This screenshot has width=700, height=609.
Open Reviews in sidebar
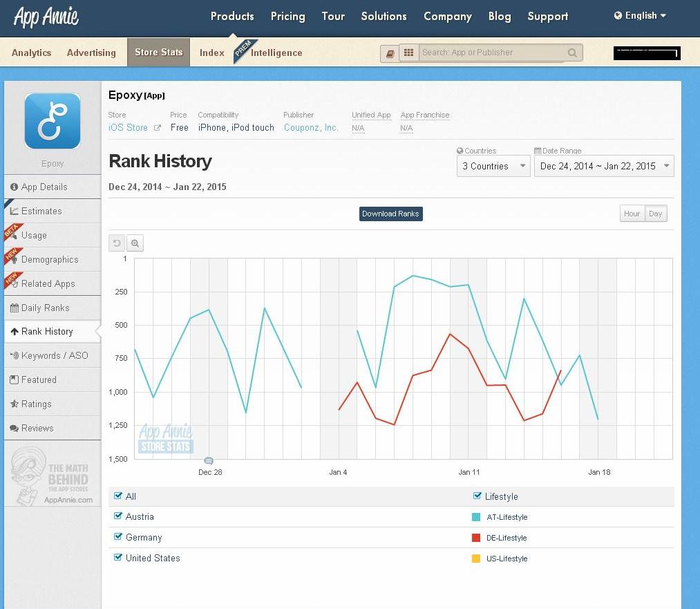click(53, 428)
